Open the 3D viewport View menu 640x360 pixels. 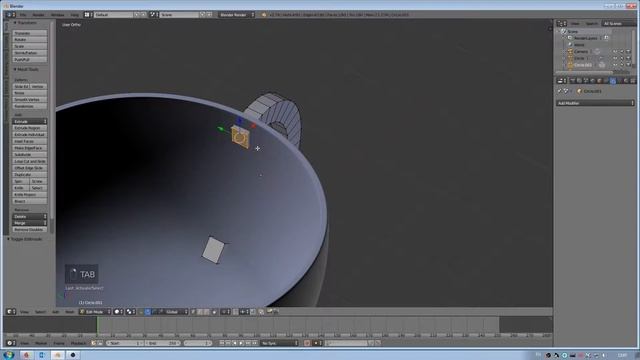point(24,312)
